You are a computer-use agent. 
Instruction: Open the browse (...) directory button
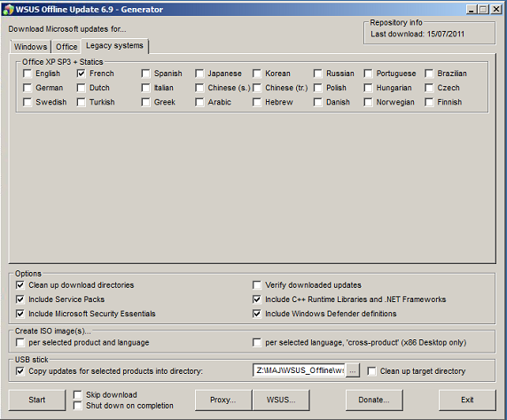click(353, 371)
